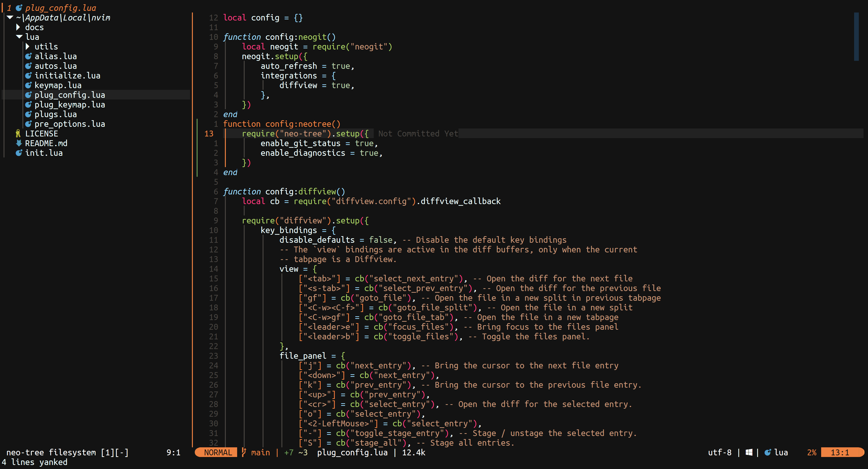Open plugs.lua in the file tree
The height and width of the screenshot is (469, 868).
tap(56, 114)
